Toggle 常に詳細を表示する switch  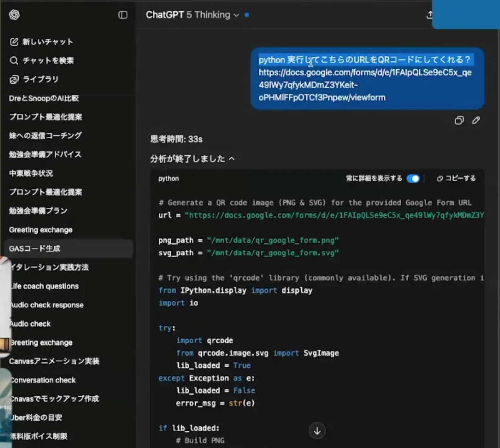tap(413, 179)
